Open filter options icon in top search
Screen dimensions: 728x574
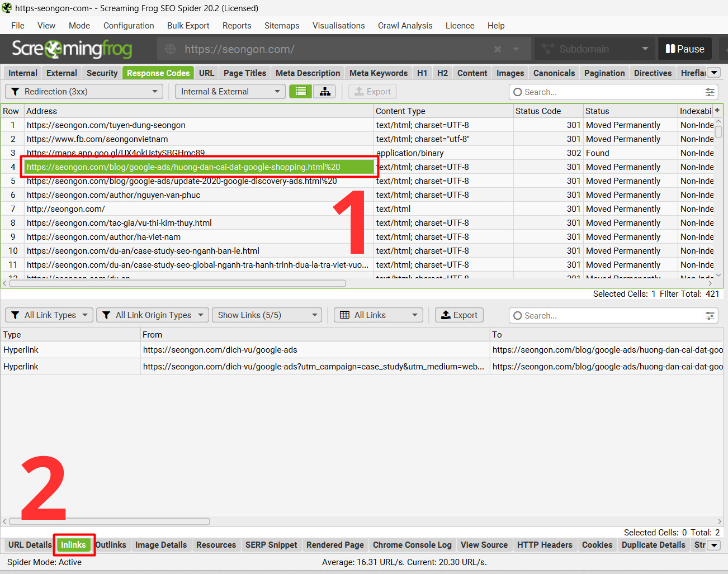click(x=710, y=92)
